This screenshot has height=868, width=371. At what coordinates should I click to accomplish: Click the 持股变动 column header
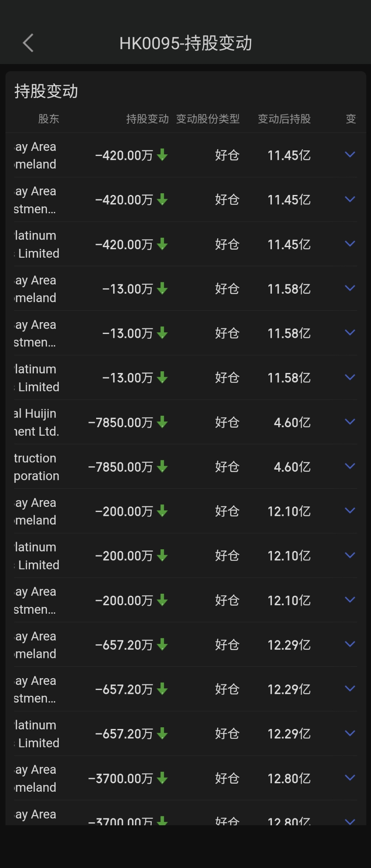[x=147, y=119]
